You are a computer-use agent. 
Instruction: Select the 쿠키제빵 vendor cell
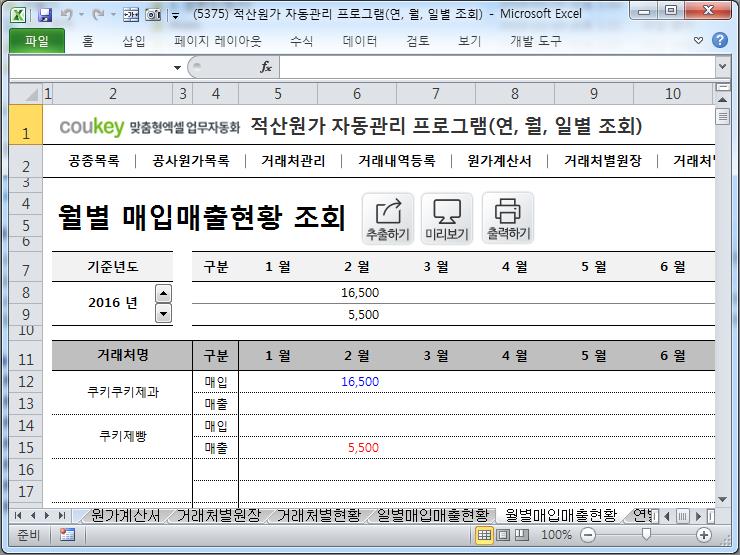(122, 436)
